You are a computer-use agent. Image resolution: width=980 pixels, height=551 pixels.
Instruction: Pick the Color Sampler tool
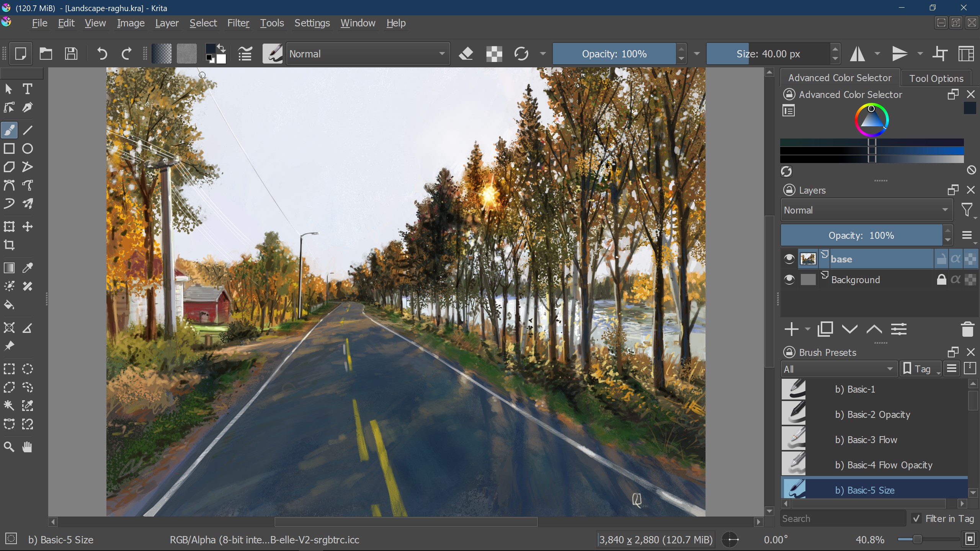27,268
